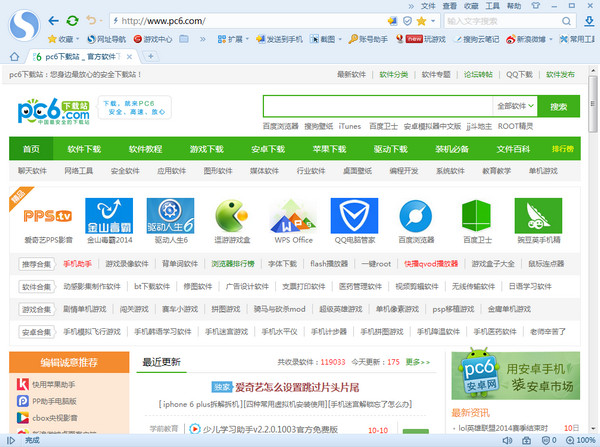Open 网址导航 in bookmarks bar

click(x=106, y=39)
